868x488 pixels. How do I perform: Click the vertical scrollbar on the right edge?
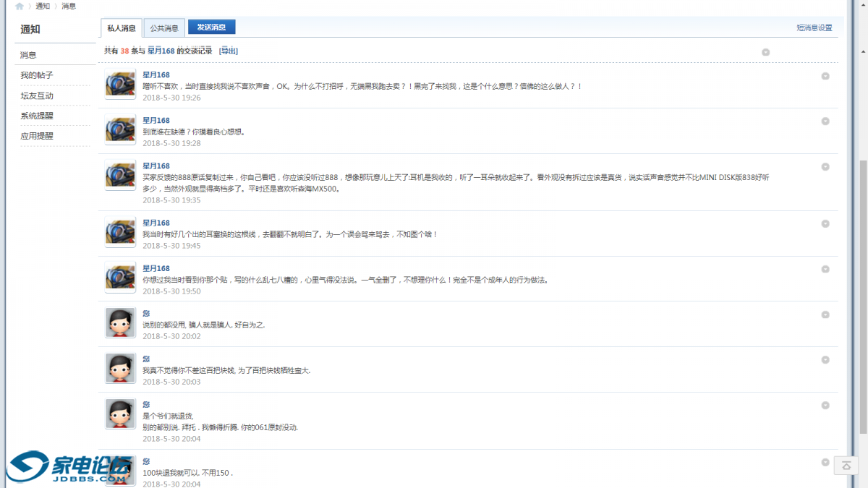tap(862, 289)
